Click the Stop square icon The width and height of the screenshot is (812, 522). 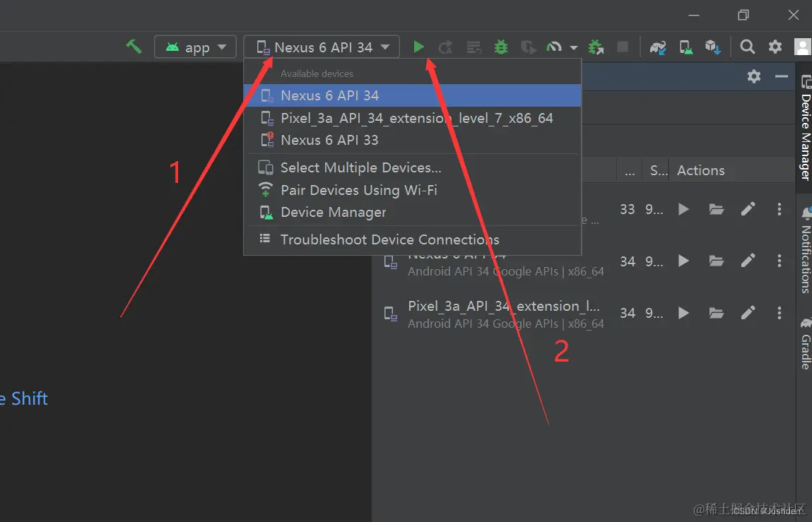pyautogui.click(x=623, y=47)
